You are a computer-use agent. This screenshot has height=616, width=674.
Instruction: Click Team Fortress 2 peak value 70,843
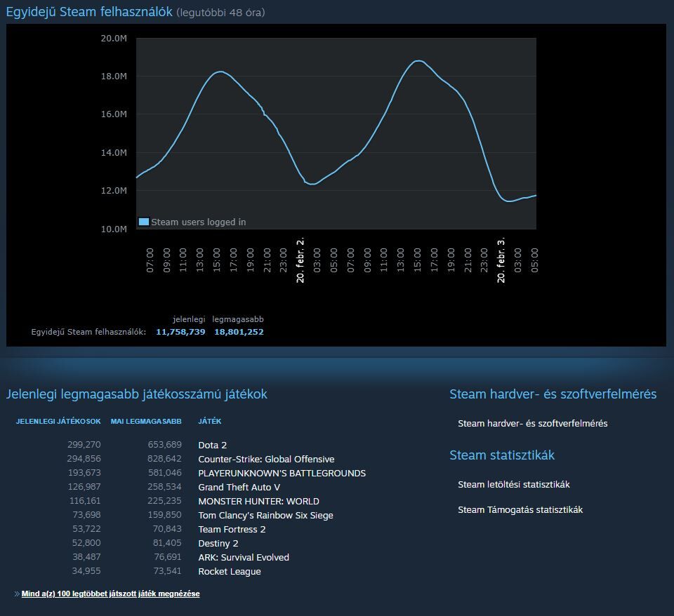(167, 529)
